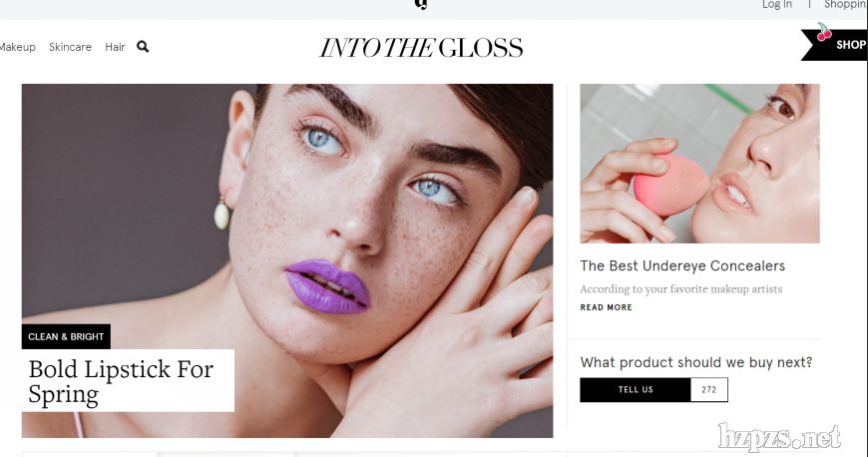868x457 pixels.
Task: Click the Glossier G logo at top
Action: pos(421,4)
